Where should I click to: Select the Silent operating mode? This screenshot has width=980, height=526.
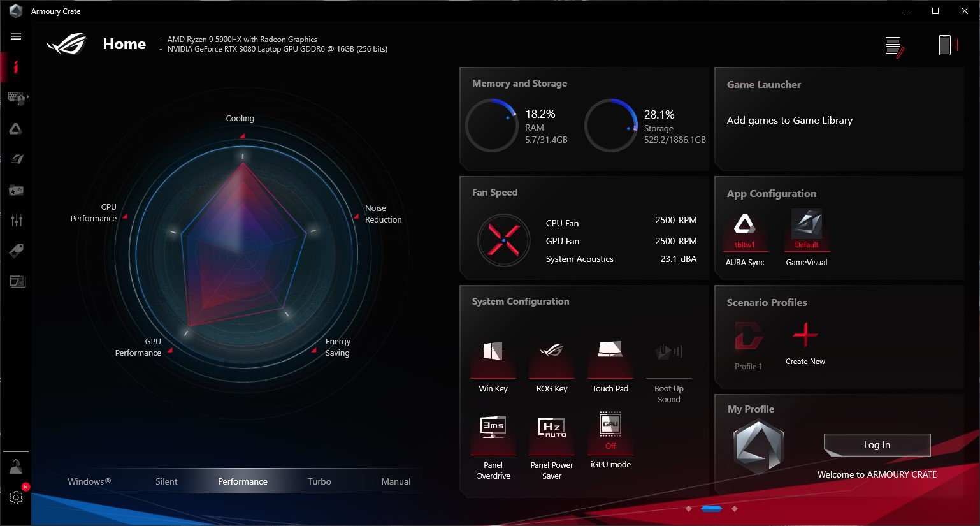point(166,481)
